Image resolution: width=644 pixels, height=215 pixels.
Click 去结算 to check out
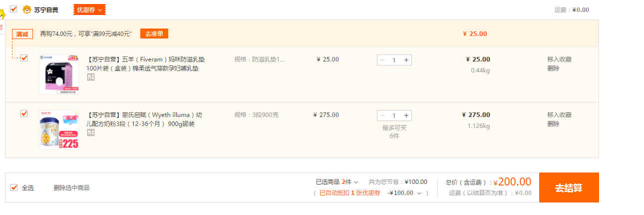click(569, 187)
